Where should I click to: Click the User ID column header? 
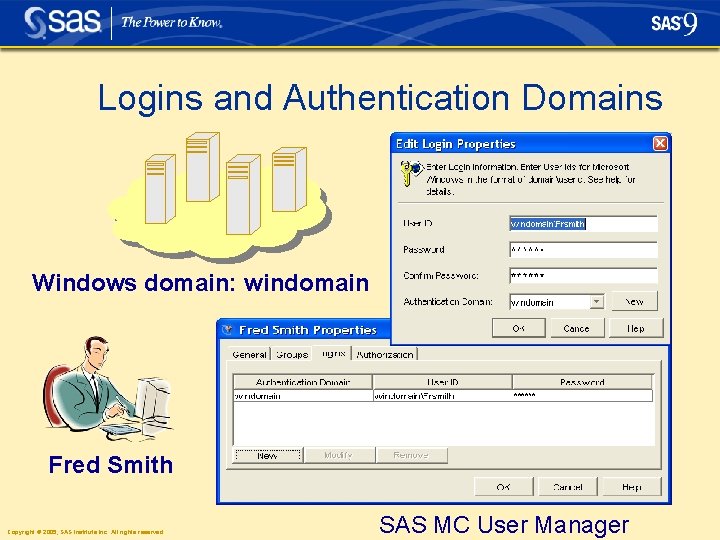(443, 382)
